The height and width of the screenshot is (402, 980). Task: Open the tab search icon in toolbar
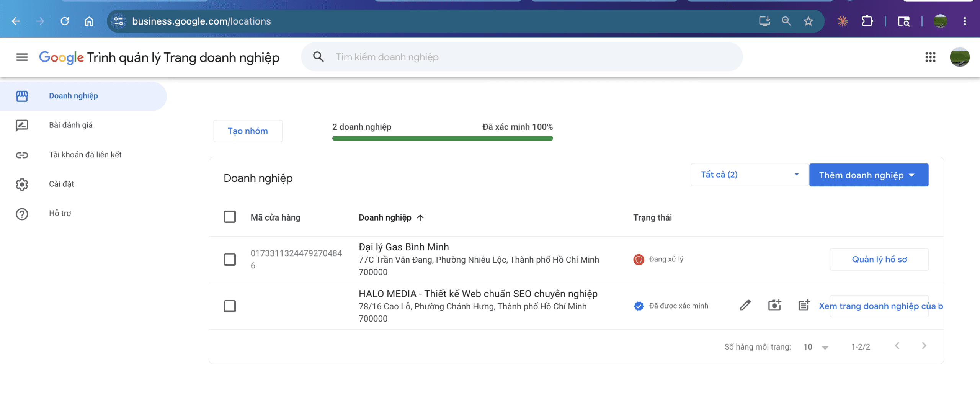point(903,21)
